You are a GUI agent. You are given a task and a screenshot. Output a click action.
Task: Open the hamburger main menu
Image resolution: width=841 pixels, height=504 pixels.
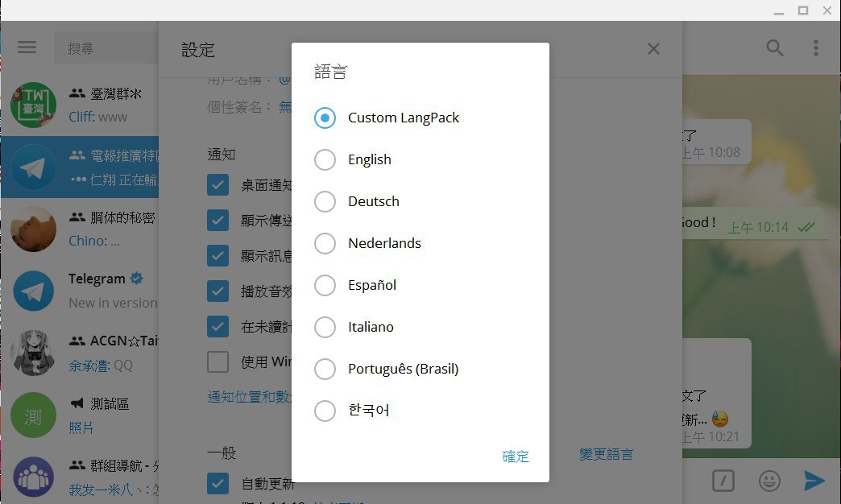[x=27, y=48]
